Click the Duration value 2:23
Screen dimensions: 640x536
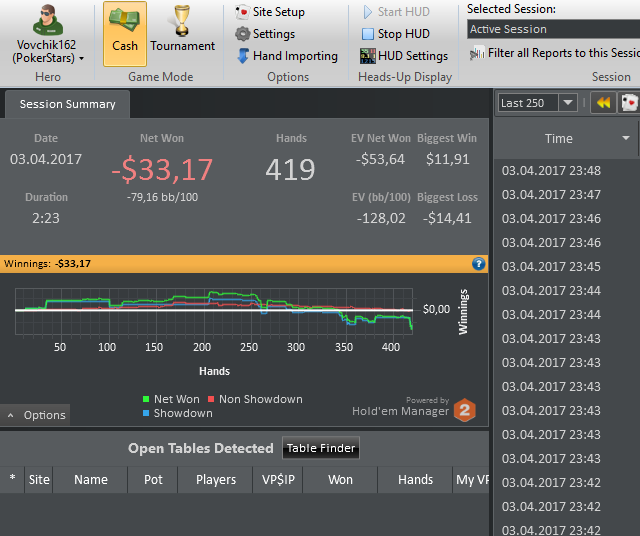[46, 218]
